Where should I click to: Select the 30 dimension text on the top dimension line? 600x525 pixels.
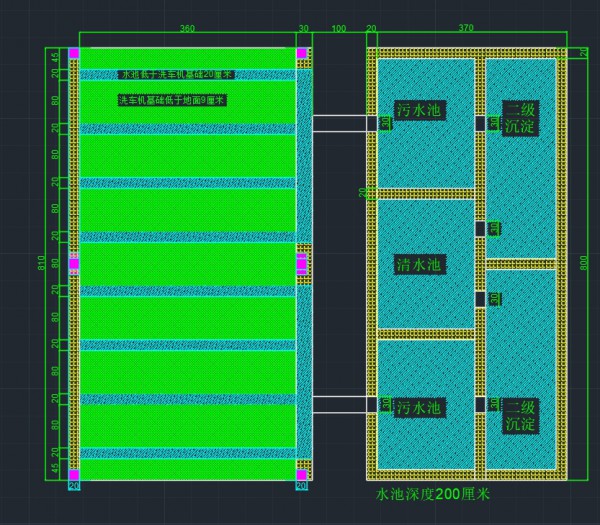pyautogui.click(x=304, y=28)
